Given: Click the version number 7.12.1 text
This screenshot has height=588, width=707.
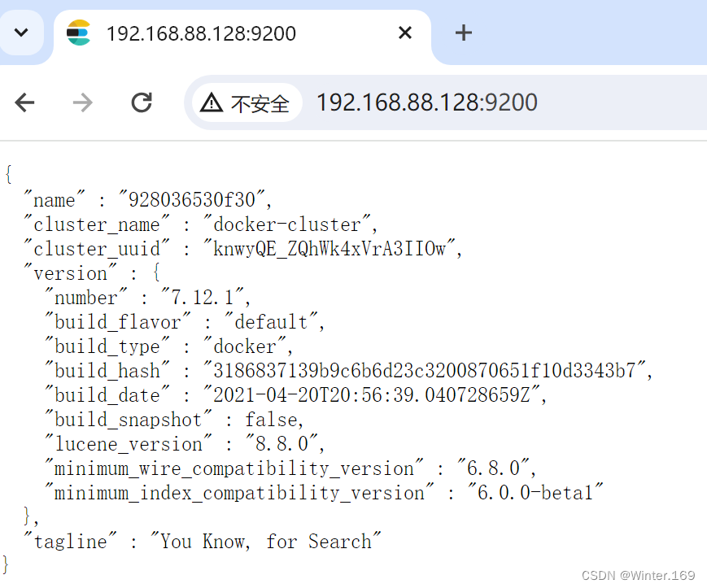Looking at the screenshot, I should (x=203, y=298).
